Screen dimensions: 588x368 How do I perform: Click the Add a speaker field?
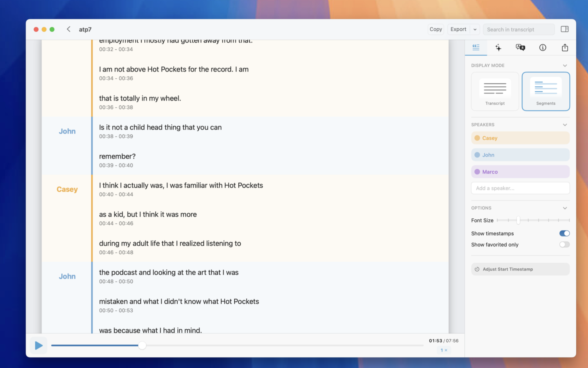(x=520, y=188)
